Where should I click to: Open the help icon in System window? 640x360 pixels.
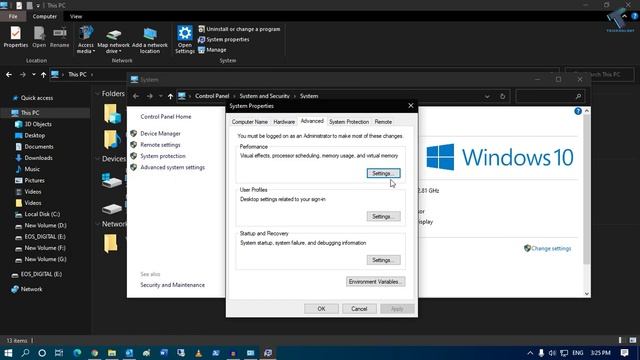(578, 111)
